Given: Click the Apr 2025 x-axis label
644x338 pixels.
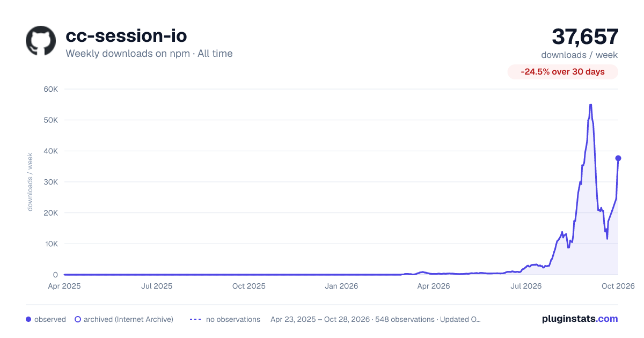Looking at the screenshot, I should pos(64,286).
